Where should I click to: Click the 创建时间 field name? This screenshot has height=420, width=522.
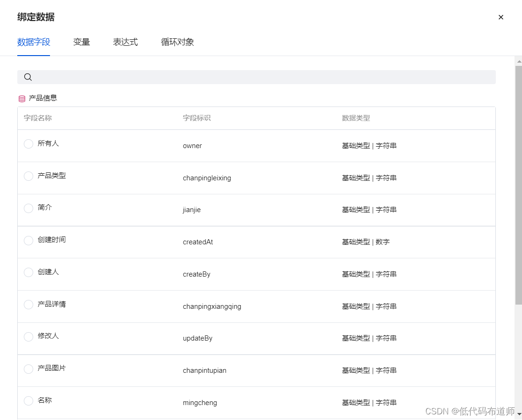51,240
